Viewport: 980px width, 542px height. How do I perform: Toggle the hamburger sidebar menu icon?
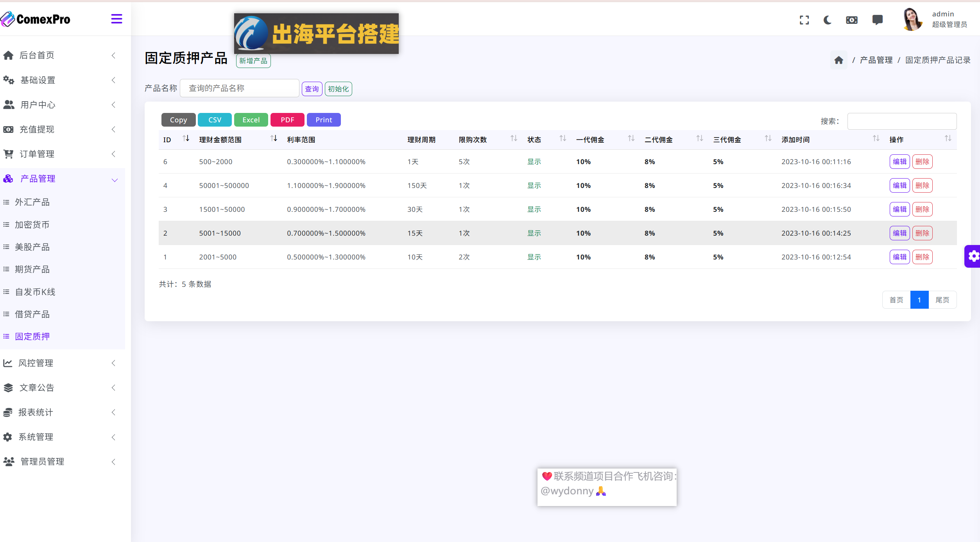116,19
